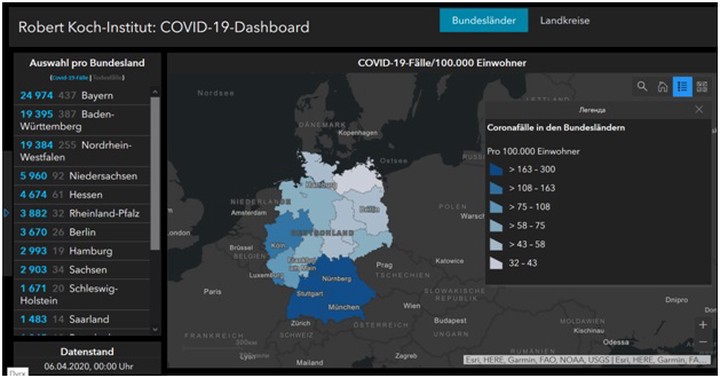Click Bavaria region near München on map
The height and width of the screenshot is (378, 720).
[x=343, y=307]
